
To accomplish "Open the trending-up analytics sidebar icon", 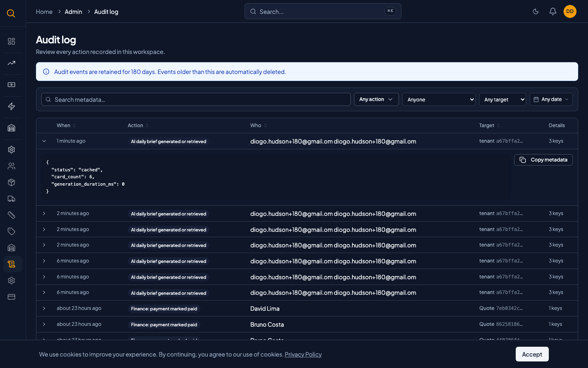I will coord(11,63).
